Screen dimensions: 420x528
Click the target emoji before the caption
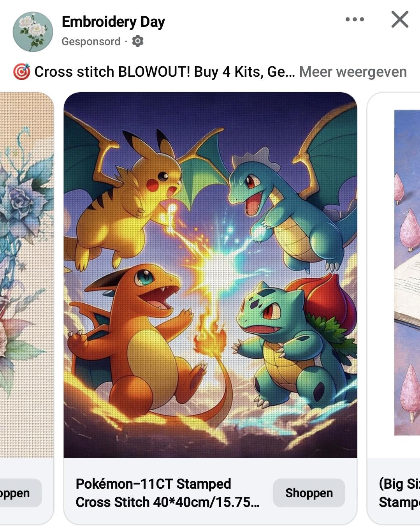coord(21,72)
